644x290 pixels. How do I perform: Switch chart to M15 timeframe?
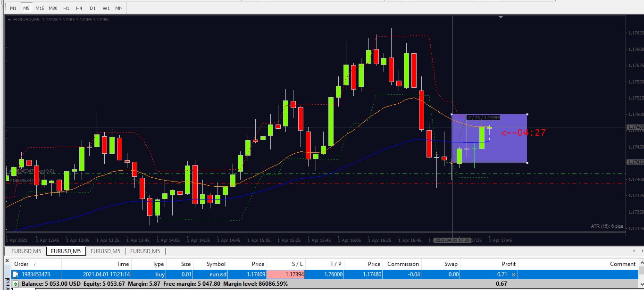pyautogui.click(x=40, y=8)
